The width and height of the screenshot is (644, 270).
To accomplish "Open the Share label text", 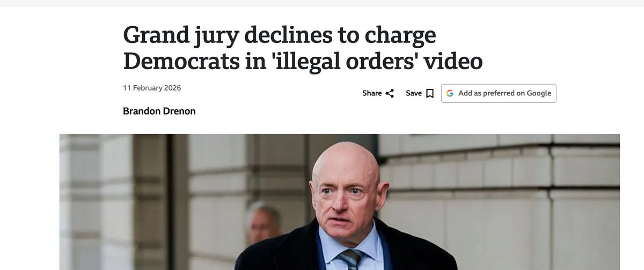I will tap(372, 93).
